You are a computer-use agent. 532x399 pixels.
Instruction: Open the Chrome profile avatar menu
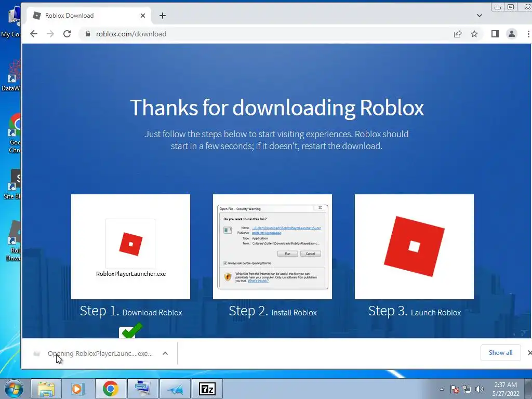512,34
